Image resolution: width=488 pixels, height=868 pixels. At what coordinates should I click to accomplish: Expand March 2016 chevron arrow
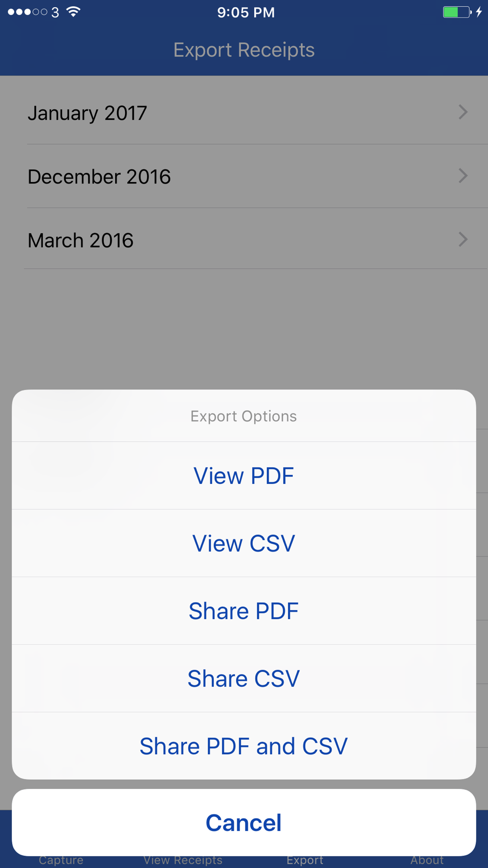pos(463,239)
